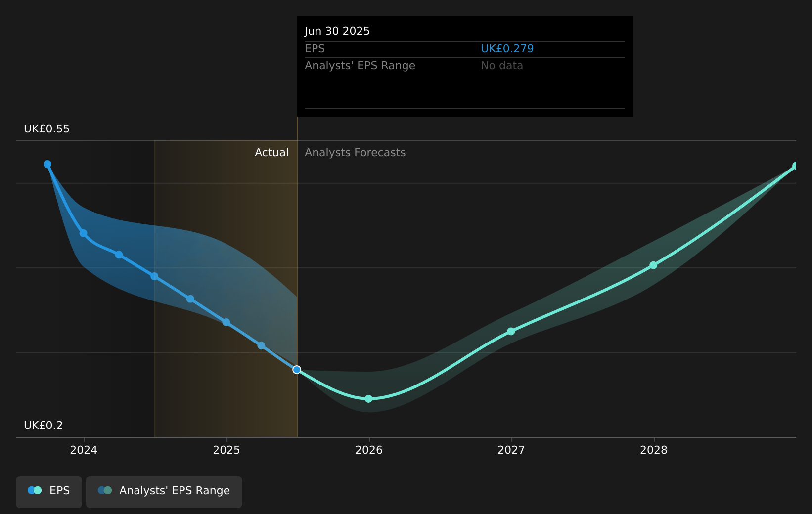The width and height of the screenshot is (812, 514).
Task: Click the EPS legend colored dots icon
Action: pyautogui.click(x=35, y=490)
